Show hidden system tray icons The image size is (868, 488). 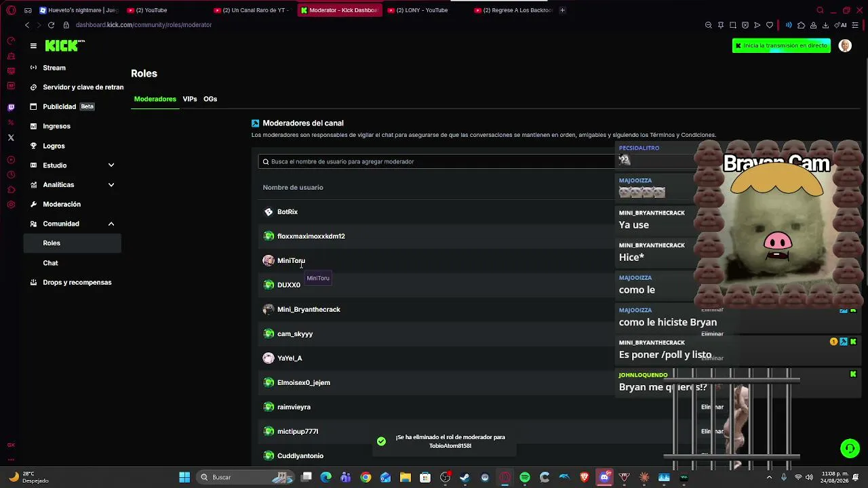769,477
